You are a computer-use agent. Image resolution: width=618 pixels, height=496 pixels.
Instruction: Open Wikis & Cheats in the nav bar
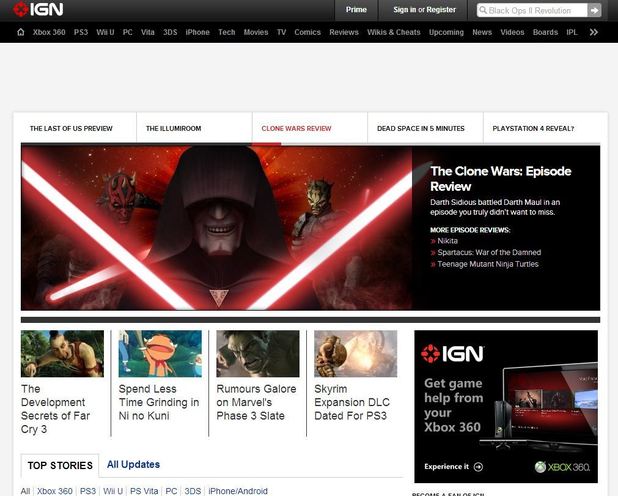click(x=394, y=32)
